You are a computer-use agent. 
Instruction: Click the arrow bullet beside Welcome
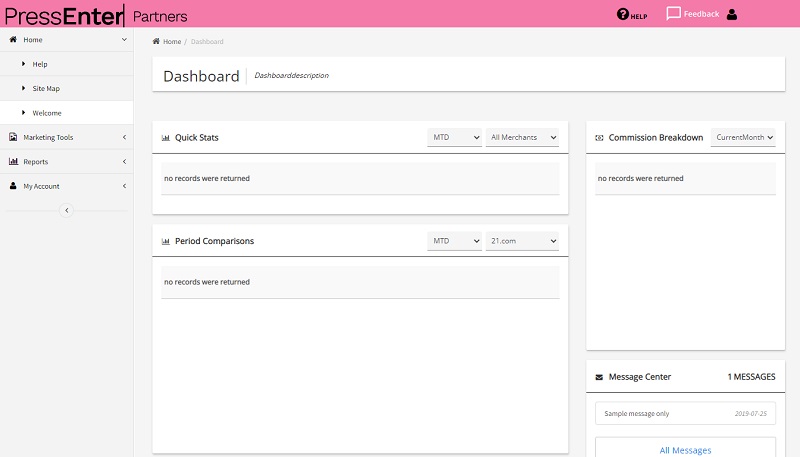click(23, 113)
